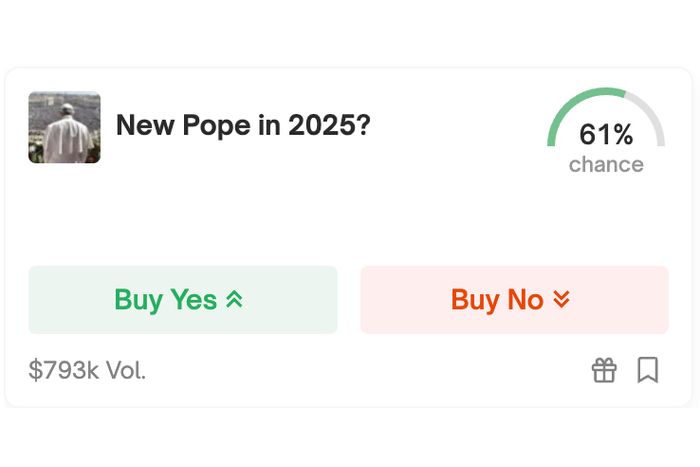Viewport: 700px width, 467px height.
Task: Open the Pope thumbnail image
Action: (x=64, y=127)
